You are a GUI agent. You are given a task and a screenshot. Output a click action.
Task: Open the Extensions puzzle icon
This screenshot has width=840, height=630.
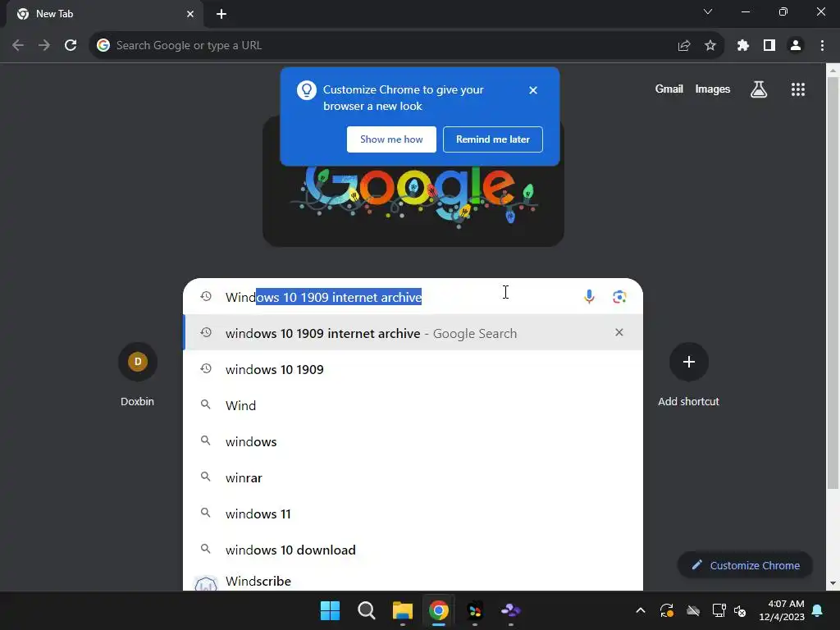point(743,46)
